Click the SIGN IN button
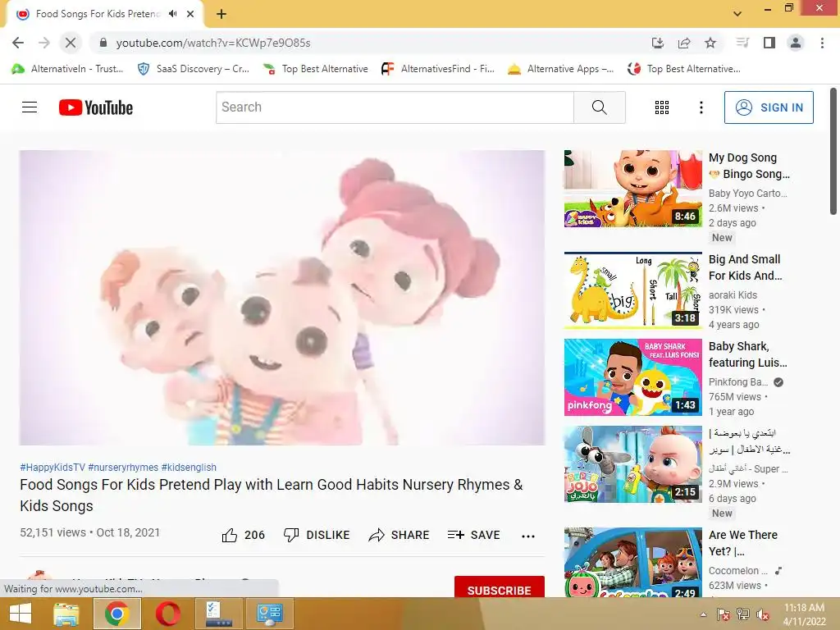 tap(769, 107)
